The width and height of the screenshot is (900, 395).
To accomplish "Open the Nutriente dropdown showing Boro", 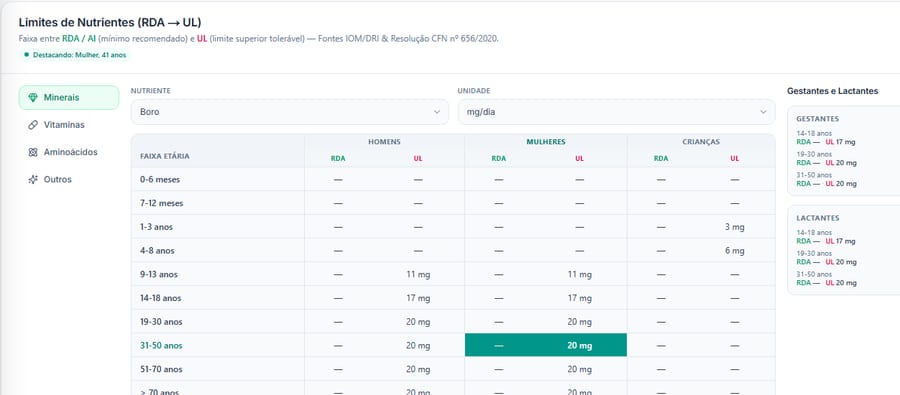I will click(x=289, y=112).
